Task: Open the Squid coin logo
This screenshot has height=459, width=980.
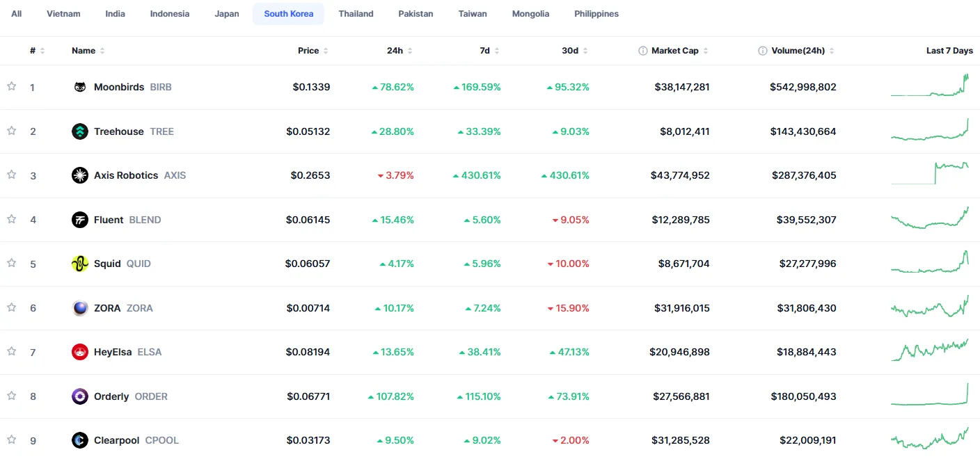Action: (80, 264)
